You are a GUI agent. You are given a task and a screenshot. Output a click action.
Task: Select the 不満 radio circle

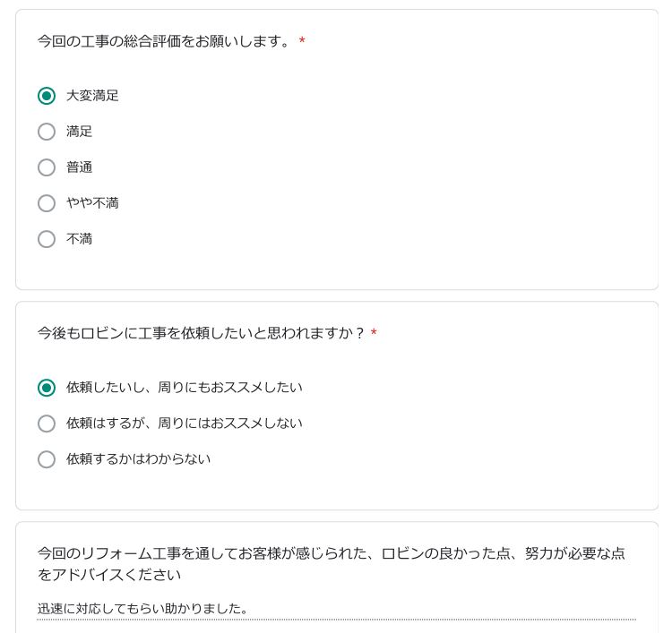click(47, 239)
